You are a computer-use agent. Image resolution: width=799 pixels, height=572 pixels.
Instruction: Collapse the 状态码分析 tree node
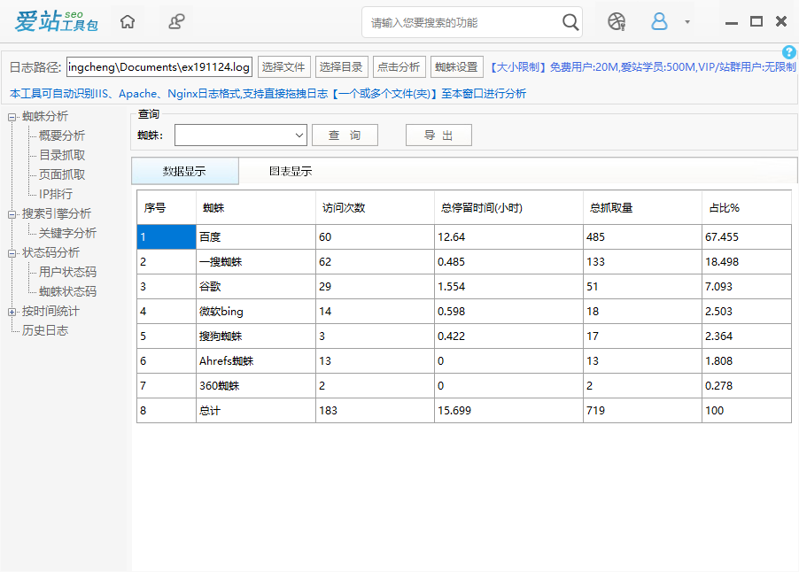click(12, 253)
